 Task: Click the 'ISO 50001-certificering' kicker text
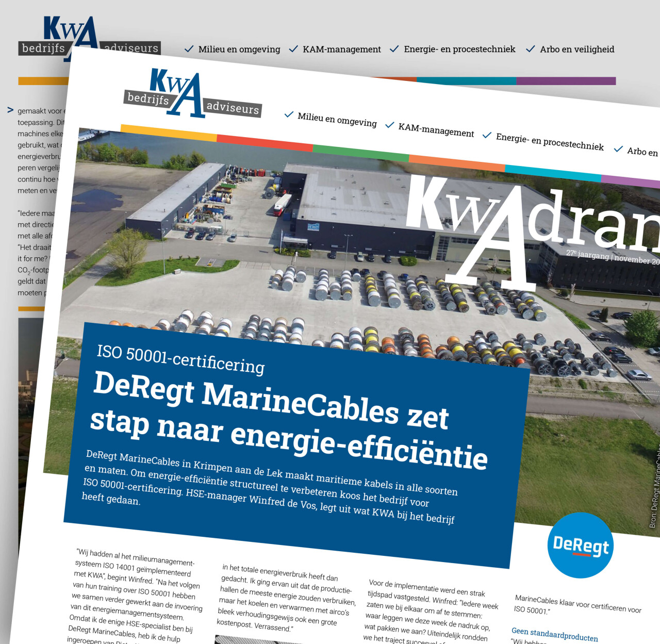[181, 359]
